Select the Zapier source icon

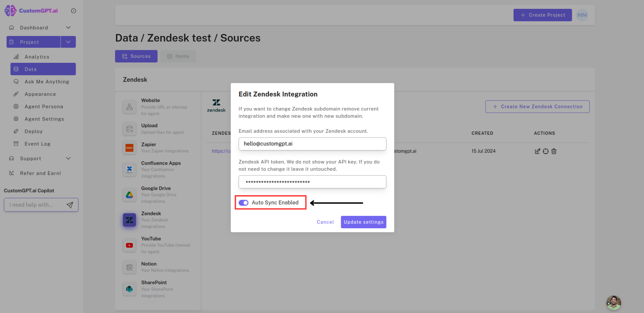point(129,148)
